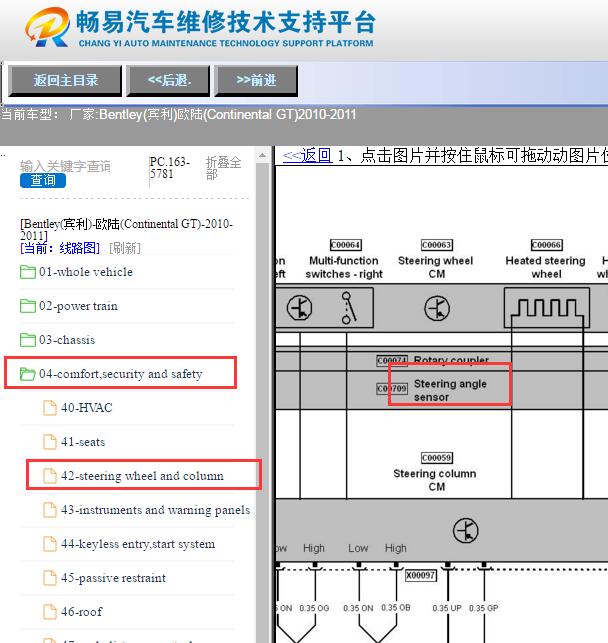Image resolution: width=608 pixels, height=643 pixels.
Task: Click the 0.35 UP wire label
Action: pyautogui.click(x=447, y=608)
